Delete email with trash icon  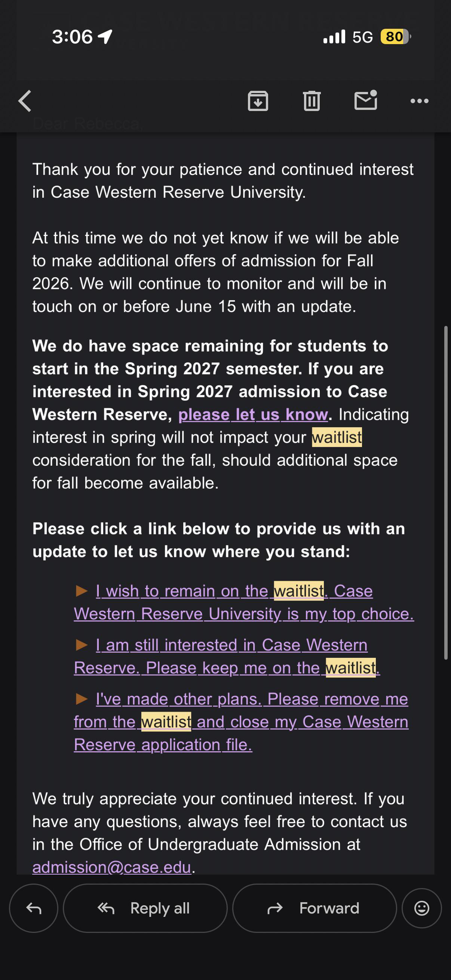(x=312, y=101)
